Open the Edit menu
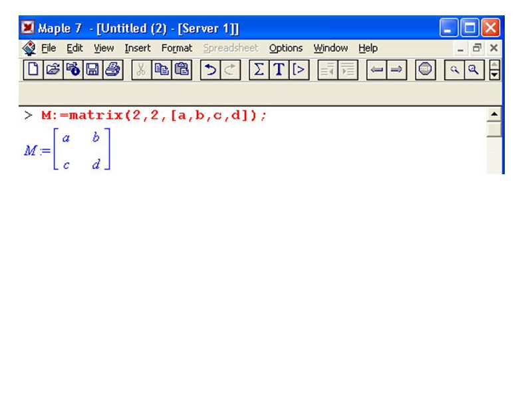Screen dimensions: 532x399 point(74,48)
